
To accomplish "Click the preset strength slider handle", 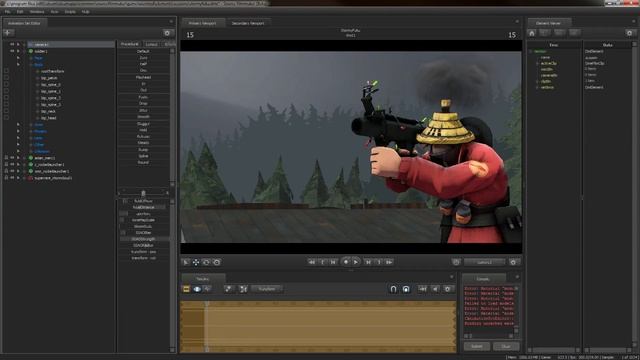I will pos(143,193).
